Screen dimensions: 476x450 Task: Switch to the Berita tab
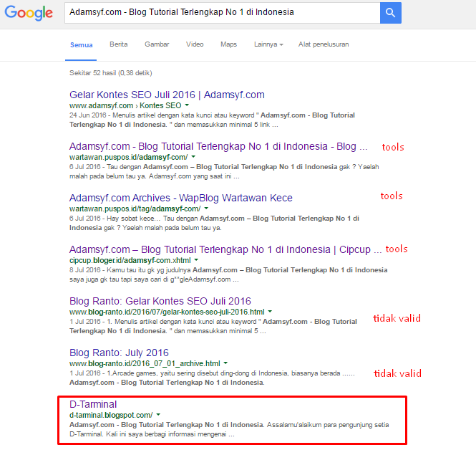118,44
